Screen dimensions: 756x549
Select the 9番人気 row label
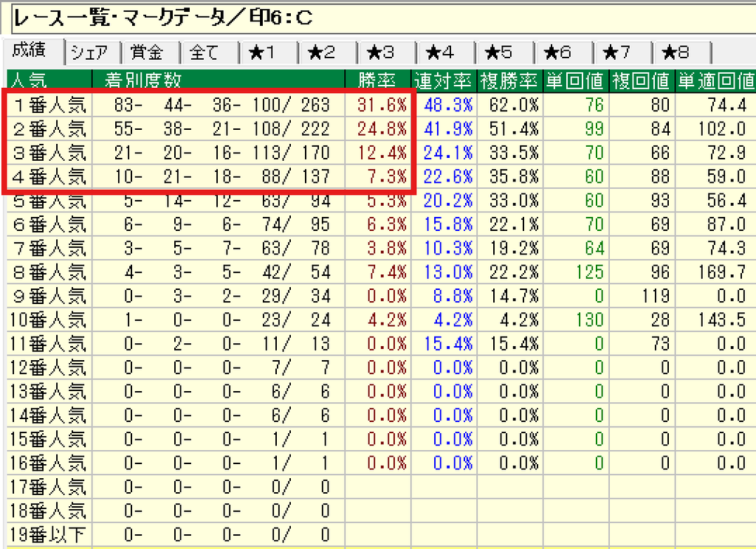(49, 296)
